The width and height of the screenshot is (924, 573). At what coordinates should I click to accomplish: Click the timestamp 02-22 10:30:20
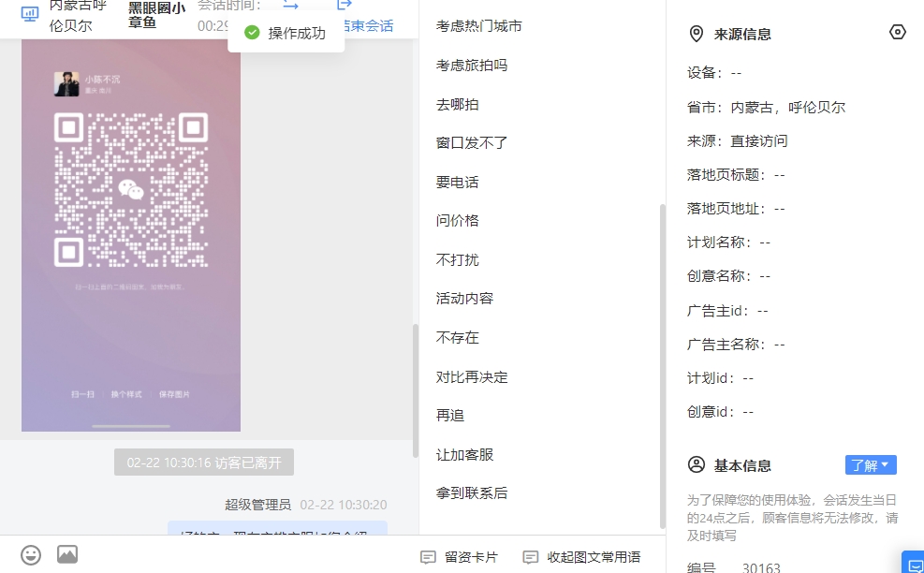point(344,505)
